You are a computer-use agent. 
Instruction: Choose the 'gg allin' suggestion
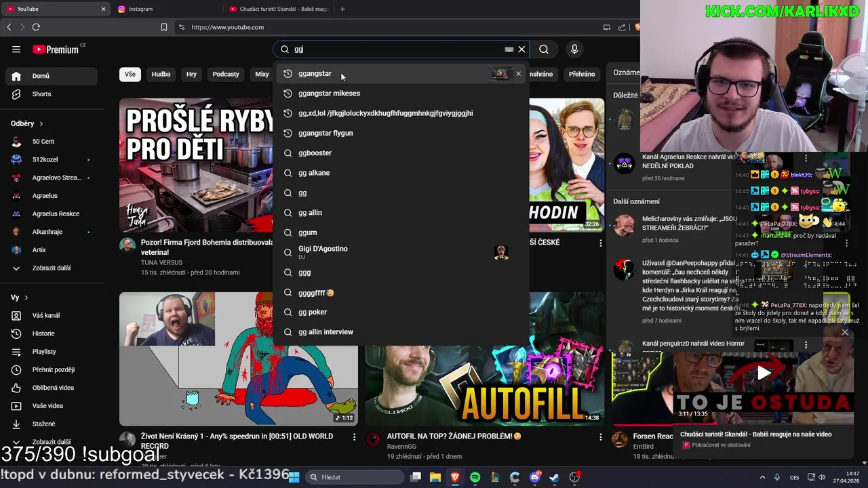pyautogui.click(x=401, y=213)
